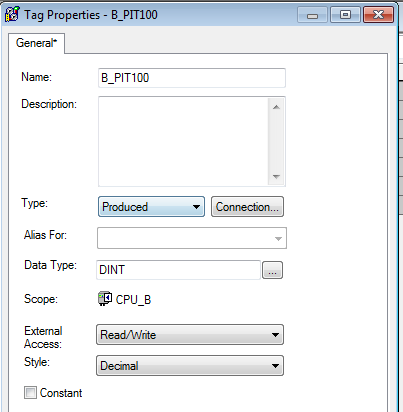Viewport: 403px width, 412px height.
Task: Close the Tag Properties dialog
Action: point(379,15)
